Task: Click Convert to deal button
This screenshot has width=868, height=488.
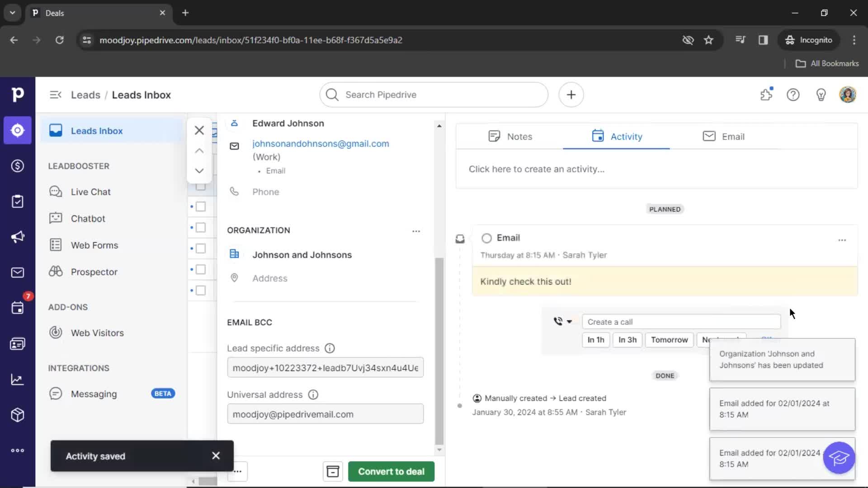Action: [392, 471]
